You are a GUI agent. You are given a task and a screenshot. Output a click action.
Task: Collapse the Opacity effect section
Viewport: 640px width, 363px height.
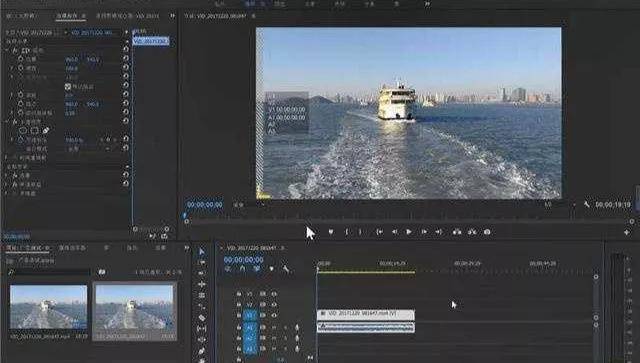[x=7, y=122]
